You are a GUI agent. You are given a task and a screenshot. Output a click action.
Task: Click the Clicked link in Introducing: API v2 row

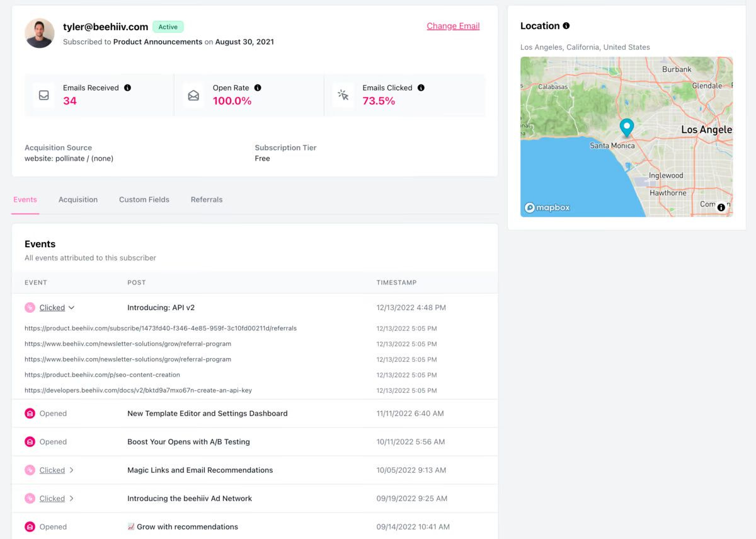tap(52, 308)
